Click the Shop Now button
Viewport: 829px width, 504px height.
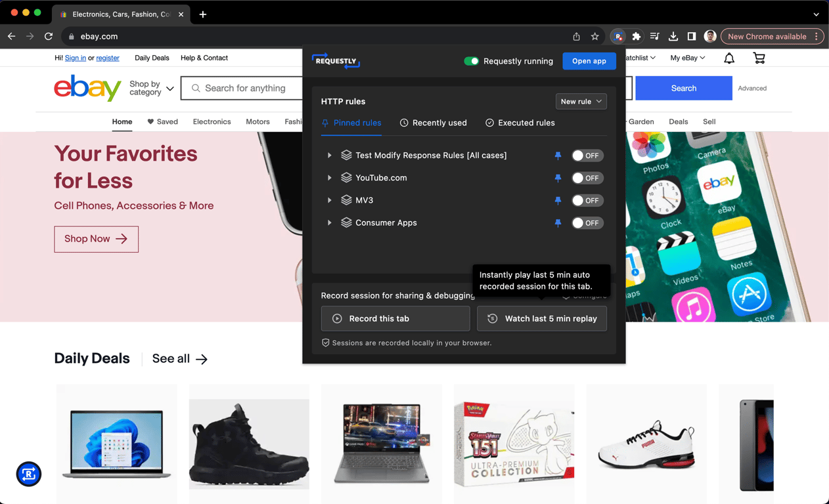tap(96, 239)
